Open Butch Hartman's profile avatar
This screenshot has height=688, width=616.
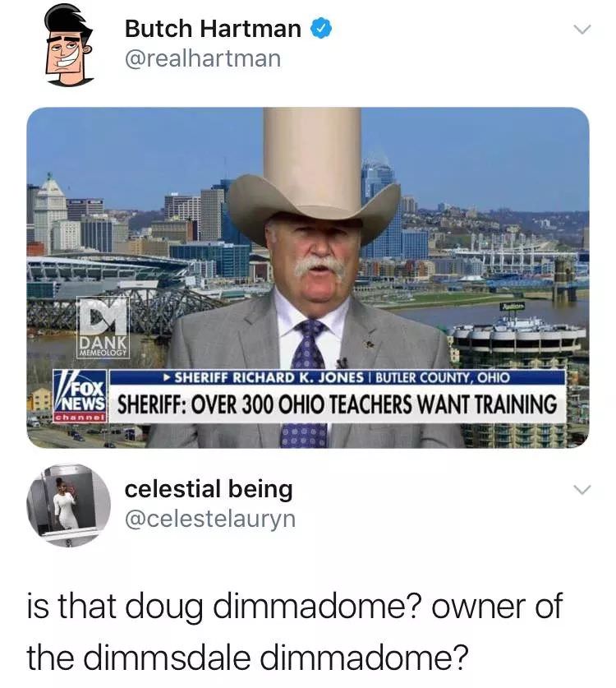(69, 44)
